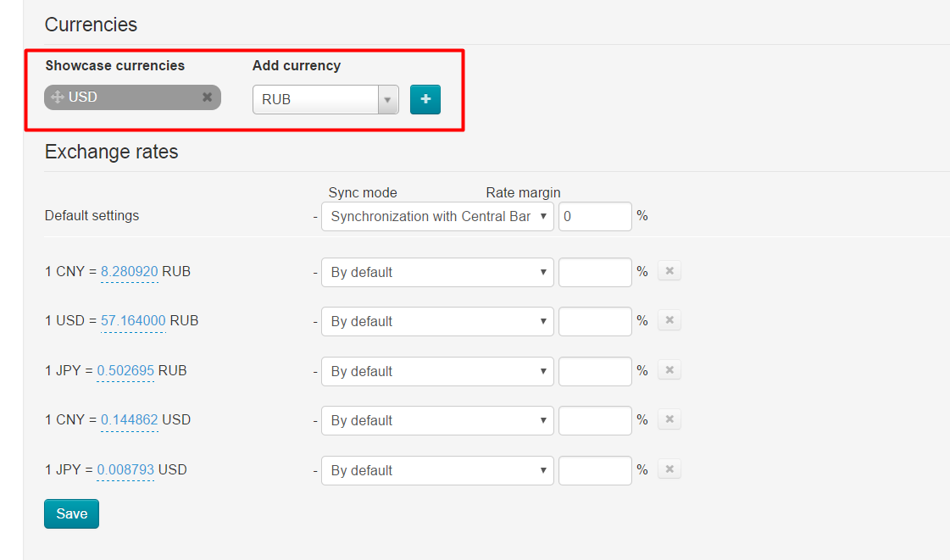The height and width of the screenshot is (560, 950).
Task: Edit the 0.502695 JPY to RUB rate
Action: pyautogui.click(x=125, y=370)
